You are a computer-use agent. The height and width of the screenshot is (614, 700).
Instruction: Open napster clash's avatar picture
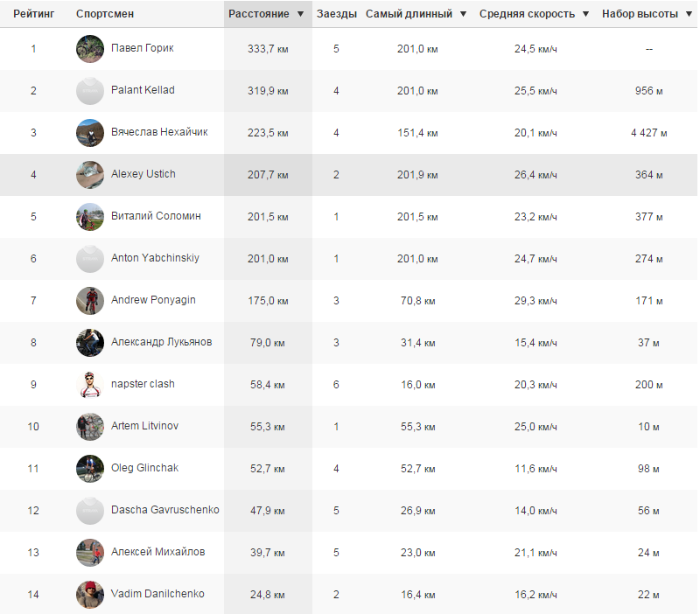(x=90, y=385)
